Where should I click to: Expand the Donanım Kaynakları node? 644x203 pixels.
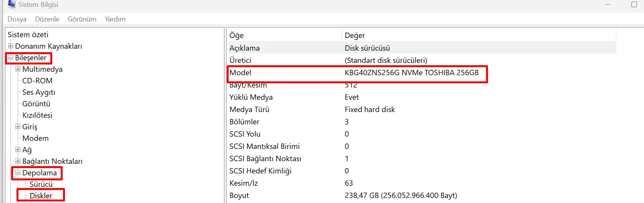click(11, 46)
